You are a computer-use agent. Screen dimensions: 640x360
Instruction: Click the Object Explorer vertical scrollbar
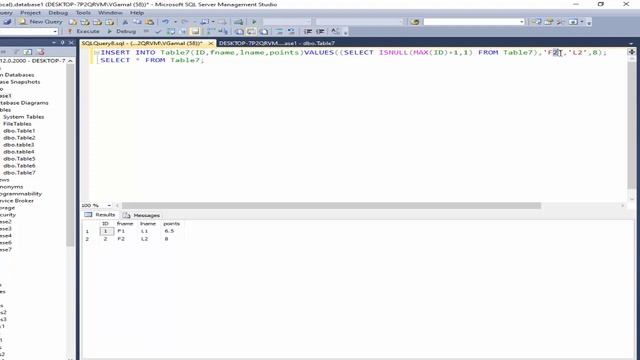click(70, 155)
